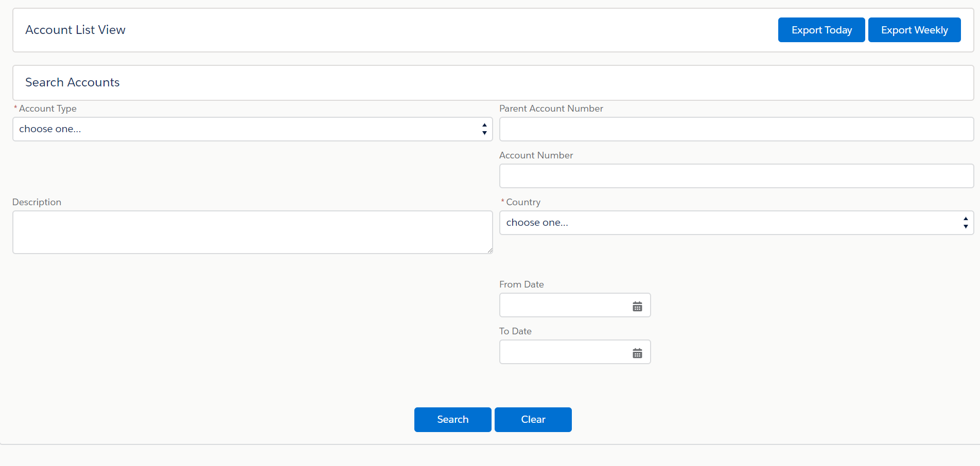Click the Parent Account Number label
Image resolution: width=980 pixels, height=466 pixels.
click(x=551, y=109)
